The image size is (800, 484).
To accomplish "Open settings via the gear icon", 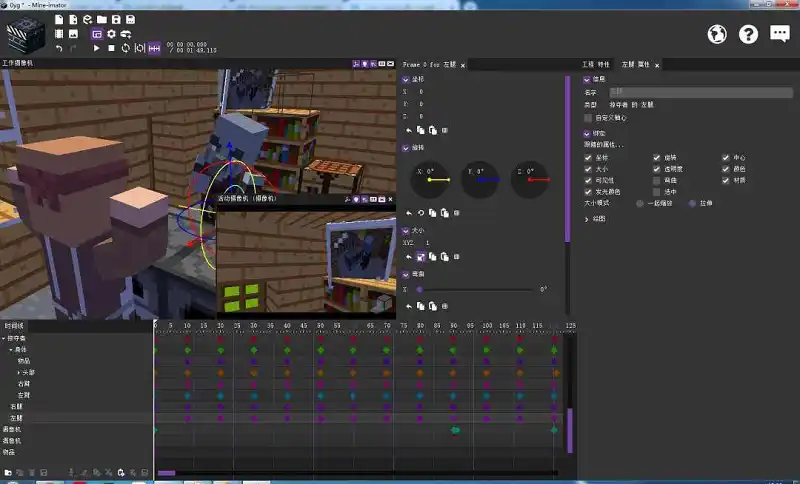I will coord(111,34).
